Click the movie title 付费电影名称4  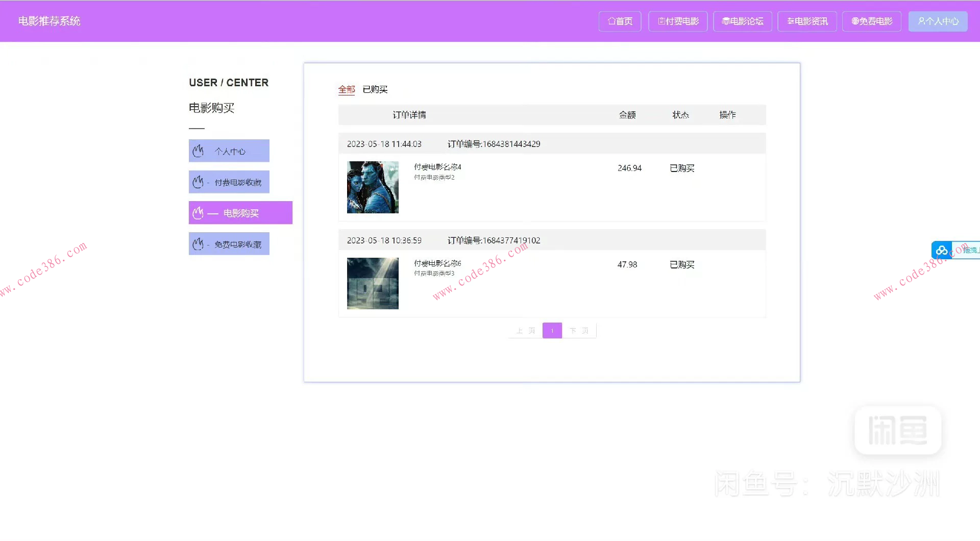click(437, 167)
